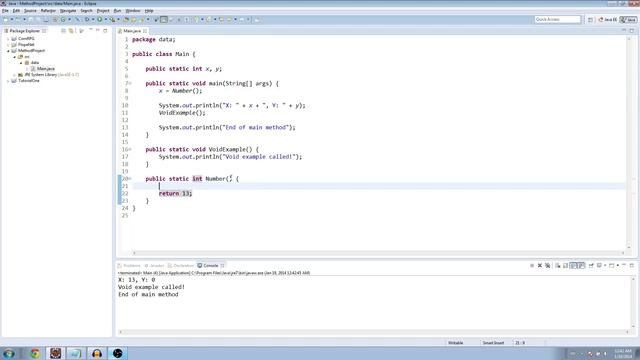The image size is (640, 360).
Task: Click the Quick Access search field
Action: pyautogui.click(x=558, y=19)
